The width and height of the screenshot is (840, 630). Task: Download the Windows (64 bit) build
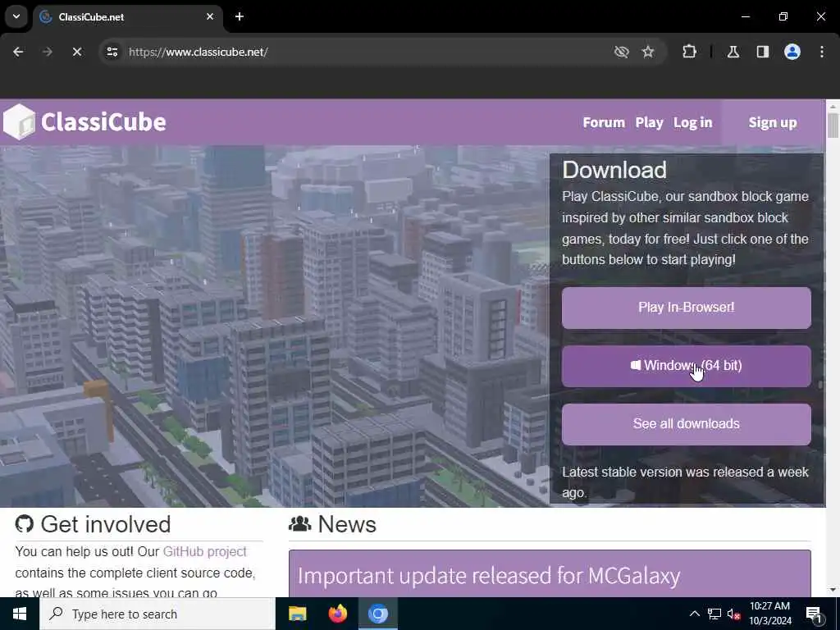click(687, 366)
